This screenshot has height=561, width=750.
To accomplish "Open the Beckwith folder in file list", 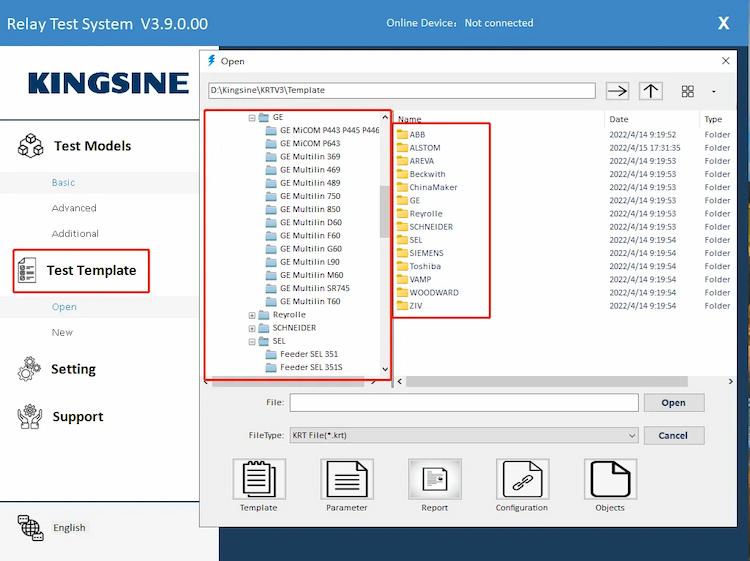I will [421, 174].
